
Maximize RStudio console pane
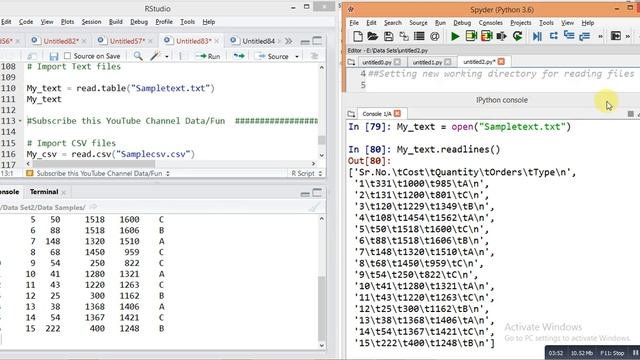click(317, 192)
